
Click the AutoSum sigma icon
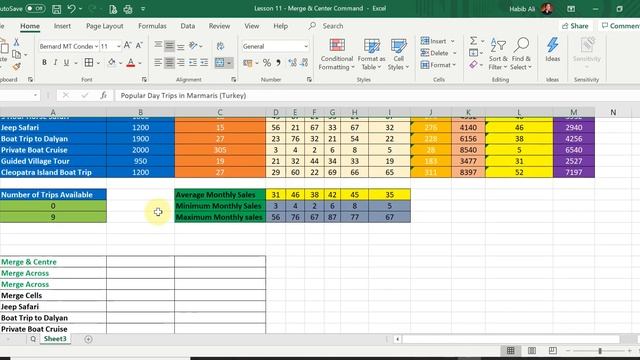click(473, 41)
